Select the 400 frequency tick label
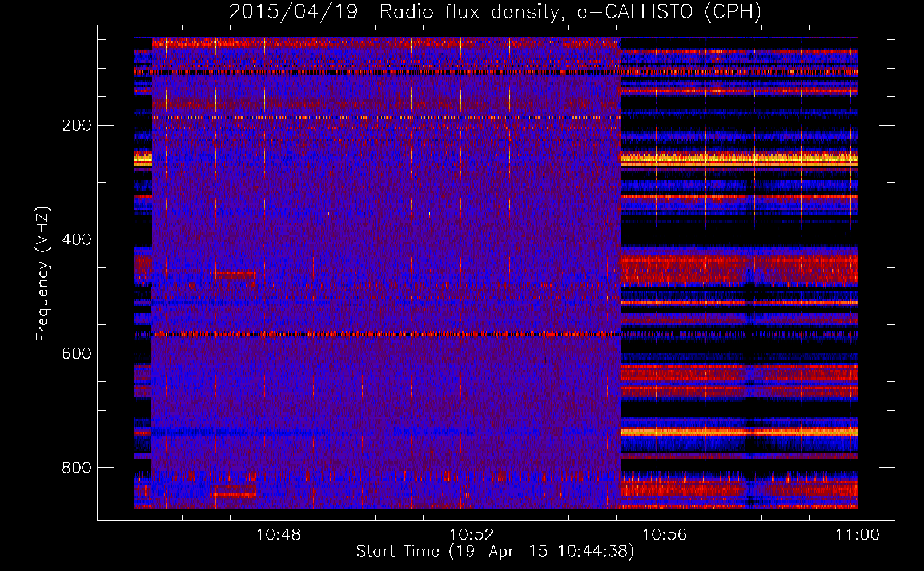 click(77, 239)
